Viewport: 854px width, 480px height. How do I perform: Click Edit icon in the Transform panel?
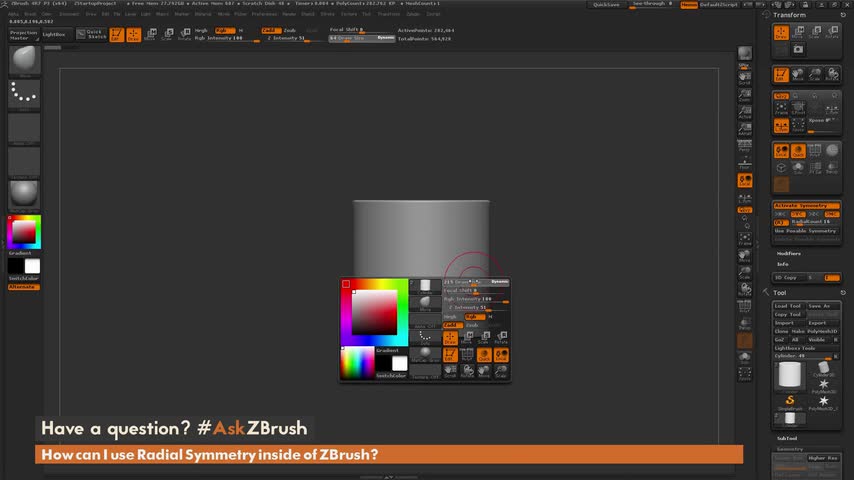(781, 75)
